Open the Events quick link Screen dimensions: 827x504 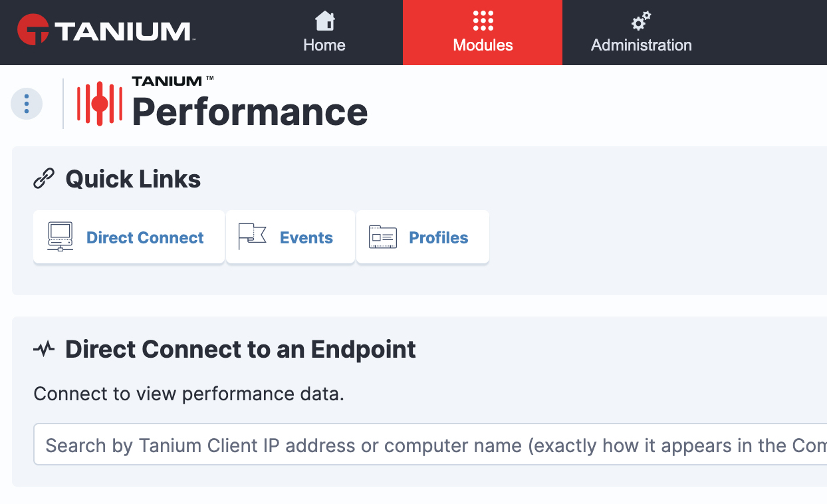pyautogui.click(x=291, y=237)
